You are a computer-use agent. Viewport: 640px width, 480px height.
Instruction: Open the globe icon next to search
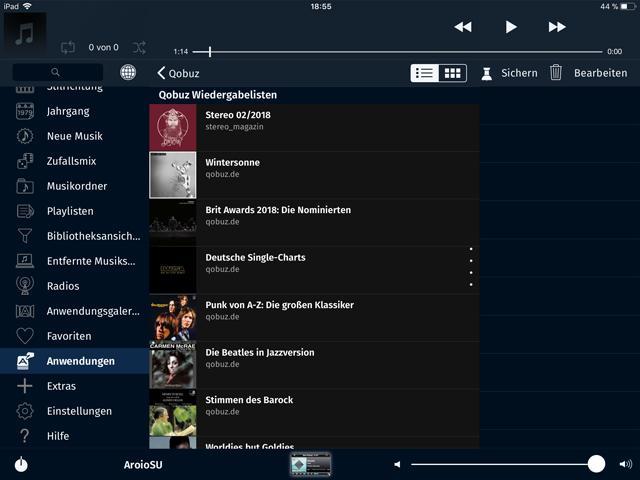click(128, 72)
